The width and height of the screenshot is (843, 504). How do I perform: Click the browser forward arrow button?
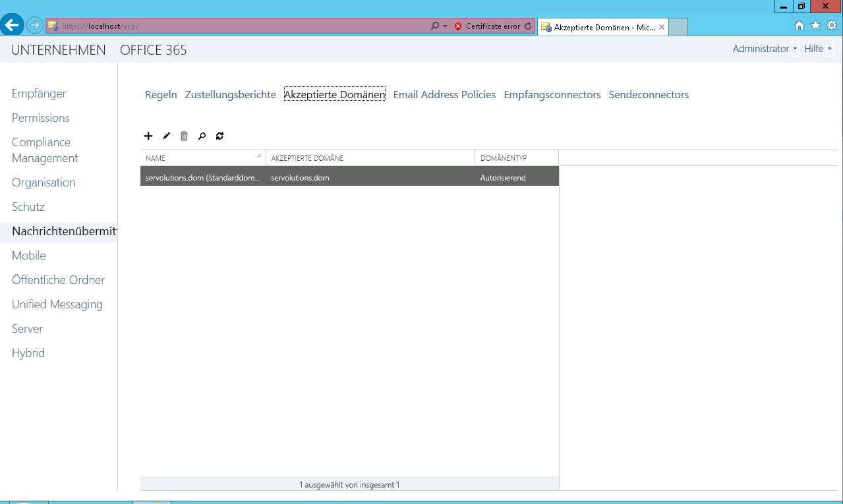click(x=34, y=26)
